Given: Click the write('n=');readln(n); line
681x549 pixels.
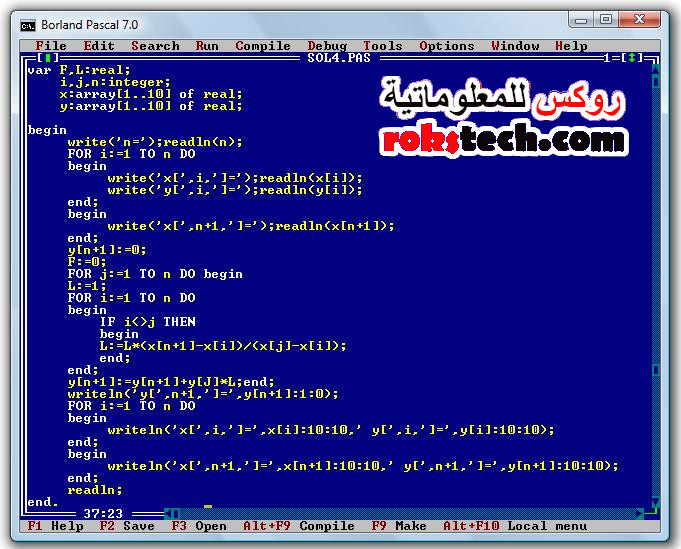Looking at the screenshot, I should click(x=155, y=142).
